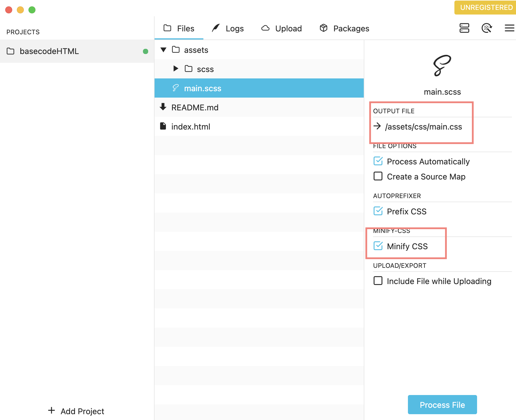Image resolution: width=516 pixels, height=420 pixels.
Task: Click the refresh project magic-wand icon
Action: tap(487, 28)
